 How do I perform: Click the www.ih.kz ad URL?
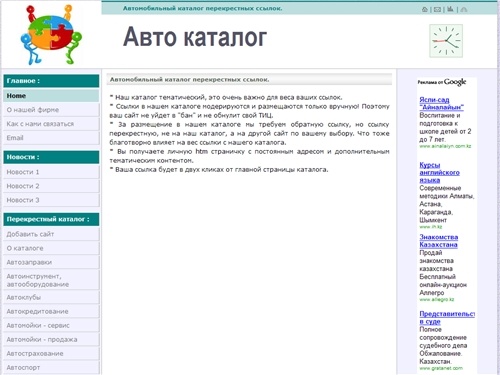pos(430,227)
